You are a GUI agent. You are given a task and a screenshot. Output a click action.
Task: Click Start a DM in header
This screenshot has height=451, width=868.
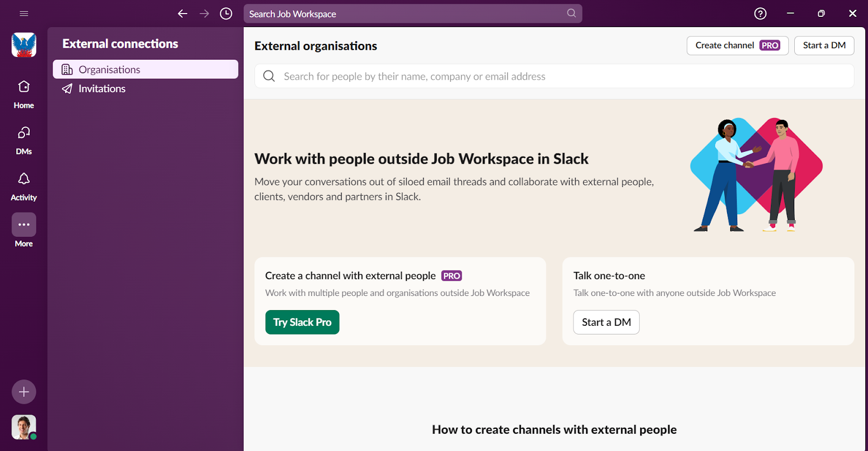pos(824,46)
